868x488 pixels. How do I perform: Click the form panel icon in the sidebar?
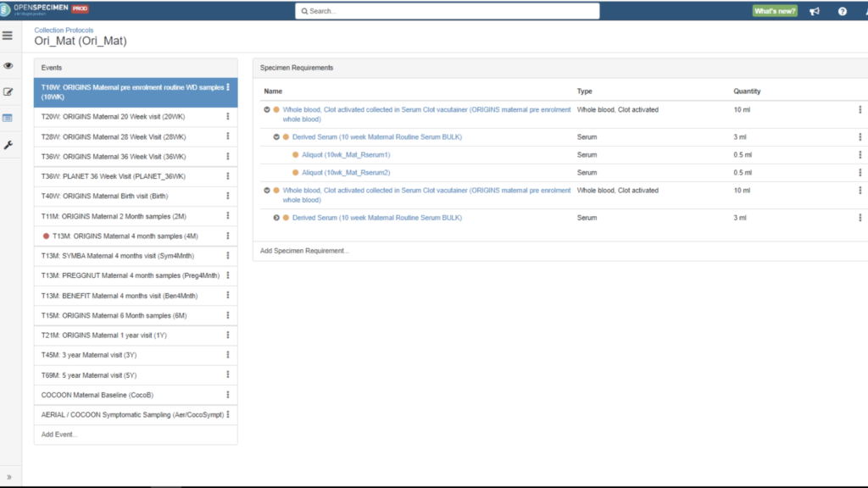point(8,116)
